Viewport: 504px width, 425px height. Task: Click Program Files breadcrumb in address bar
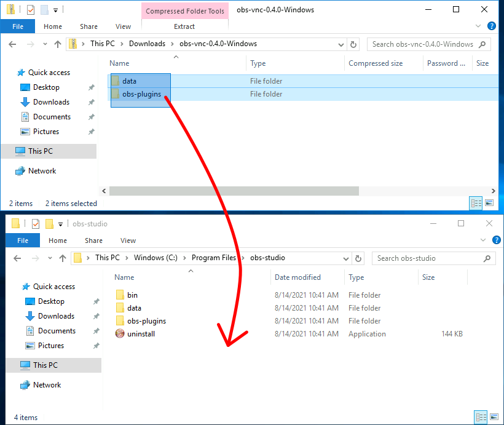(214, 258)
